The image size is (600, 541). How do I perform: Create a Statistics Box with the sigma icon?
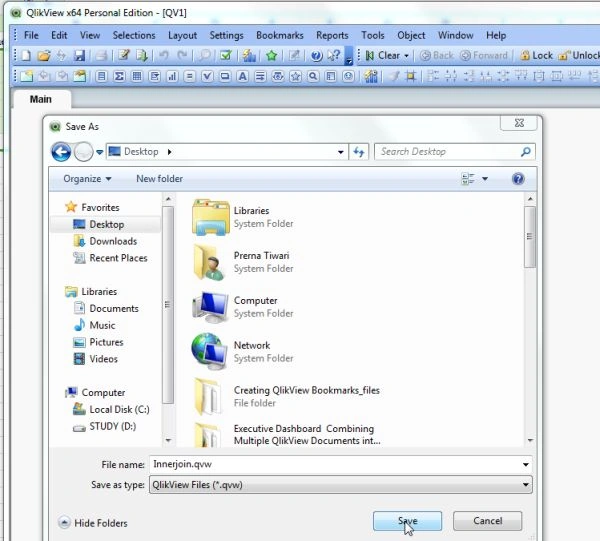click(x=119, y=76)
